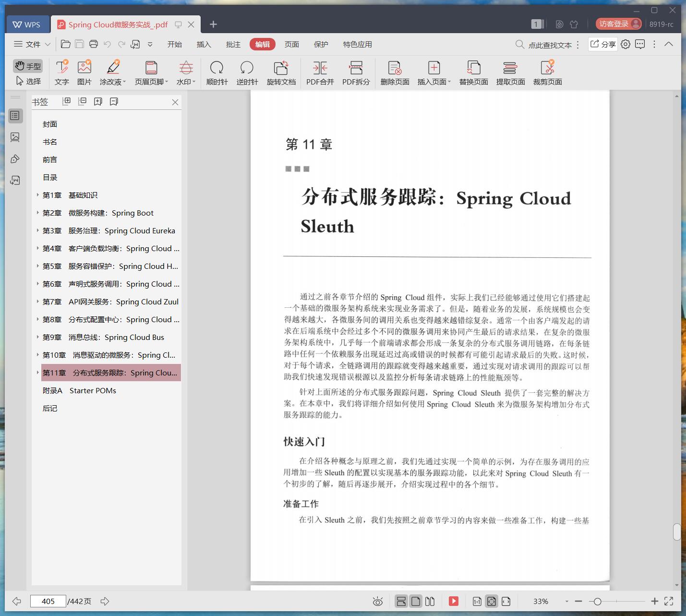Expand the 第3章 服务治理 bookmark

38,230
